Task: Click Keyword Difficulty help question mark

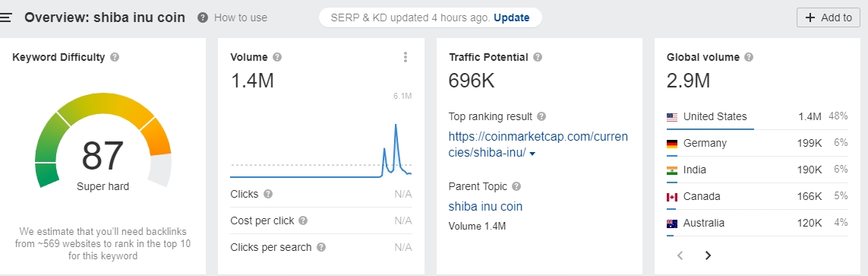Action: pos(115,57)
